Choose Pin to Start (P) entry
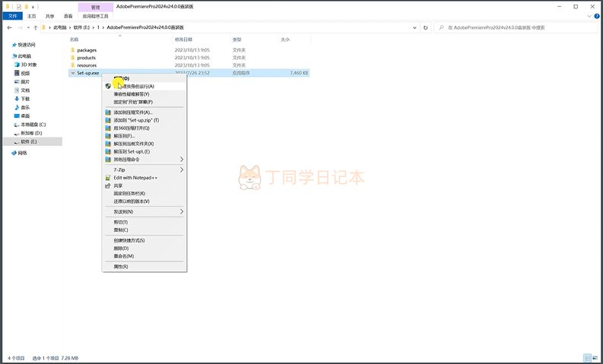Image resolution: width=603 pixels, height=364 pixels. point(144,102)
